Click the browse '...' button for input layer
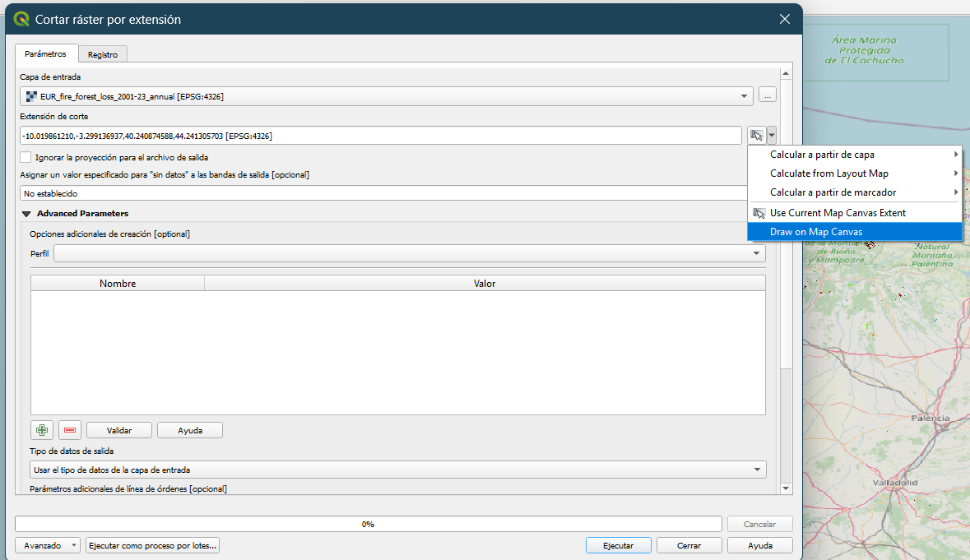 point(767,96)
